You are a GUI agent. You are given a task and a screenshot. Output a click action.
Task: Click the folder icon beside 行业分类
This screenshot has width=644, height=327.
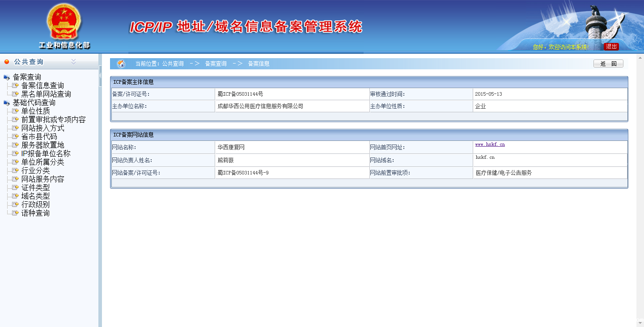click(16, 171)
